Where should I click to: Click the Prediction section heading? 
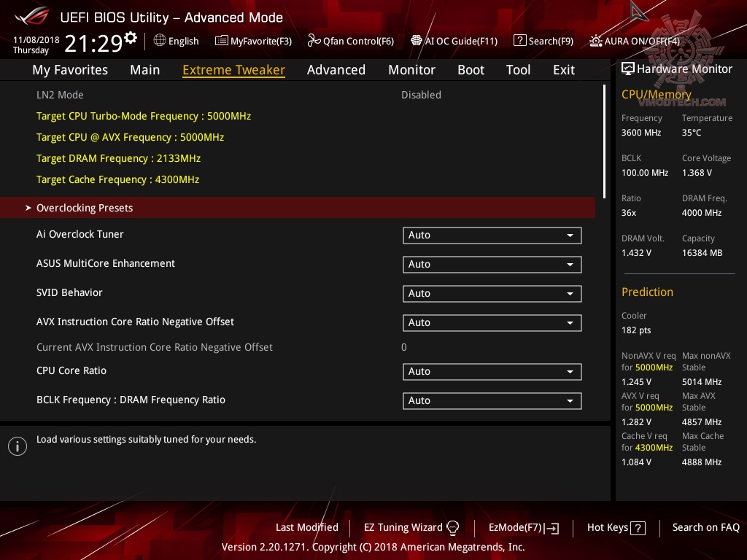tap(648, 292)
